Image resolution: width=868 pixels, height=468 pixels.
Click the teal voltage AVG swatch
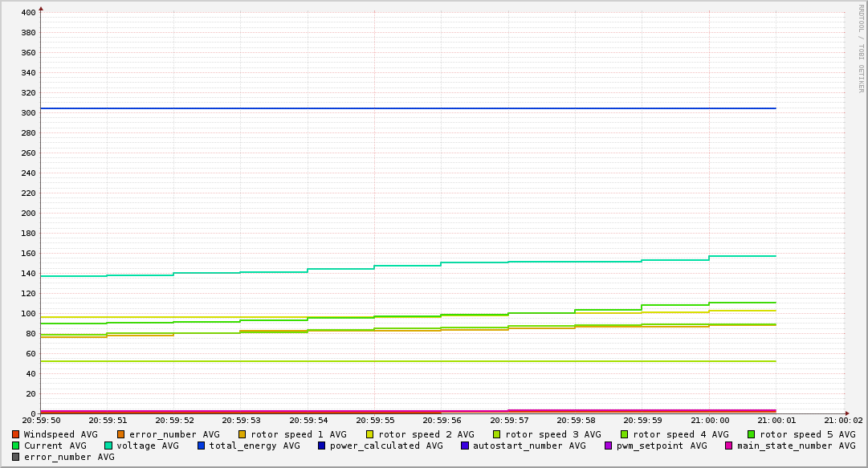[108, 446]
